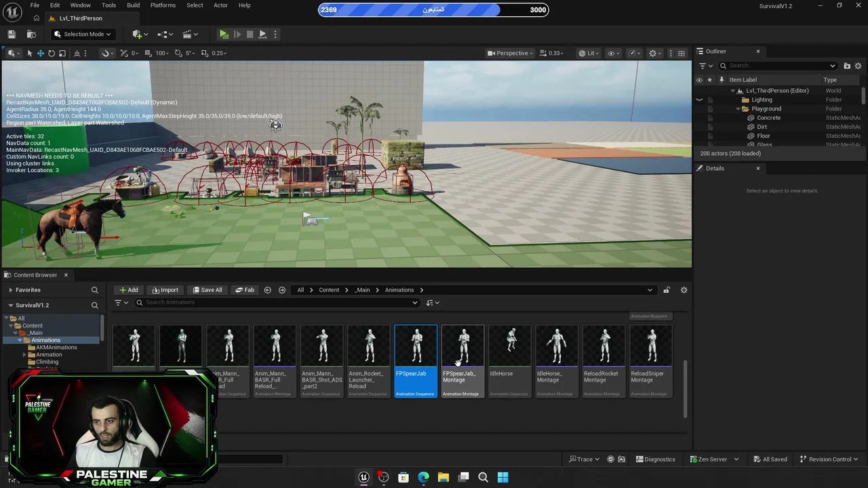Choose the Select objects arrow tool in the viewport
The height and width of the screenshot is (488, 868).
29,53
